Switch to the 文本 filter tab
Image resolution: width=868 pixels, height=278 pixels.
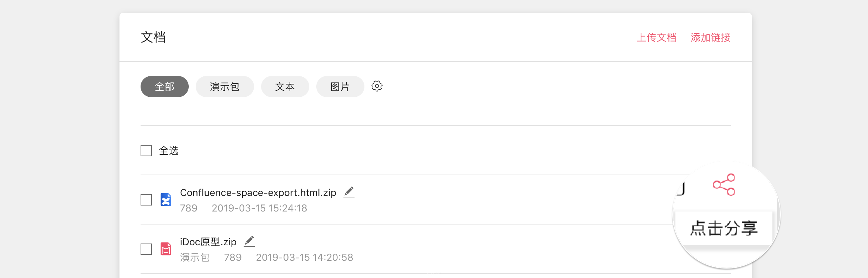coord(285,87)
